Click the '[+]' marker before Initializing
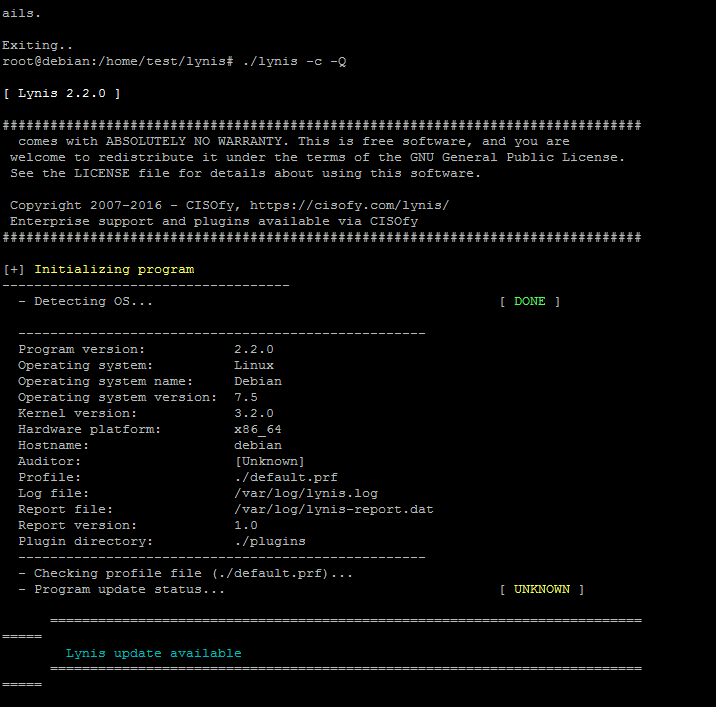The image size is (716, 707). [14, 269]
